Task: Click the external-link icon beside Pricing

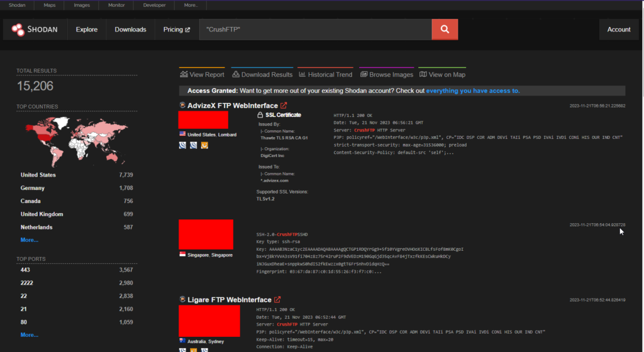Action: pyautogui.click(x=187, y=30)
